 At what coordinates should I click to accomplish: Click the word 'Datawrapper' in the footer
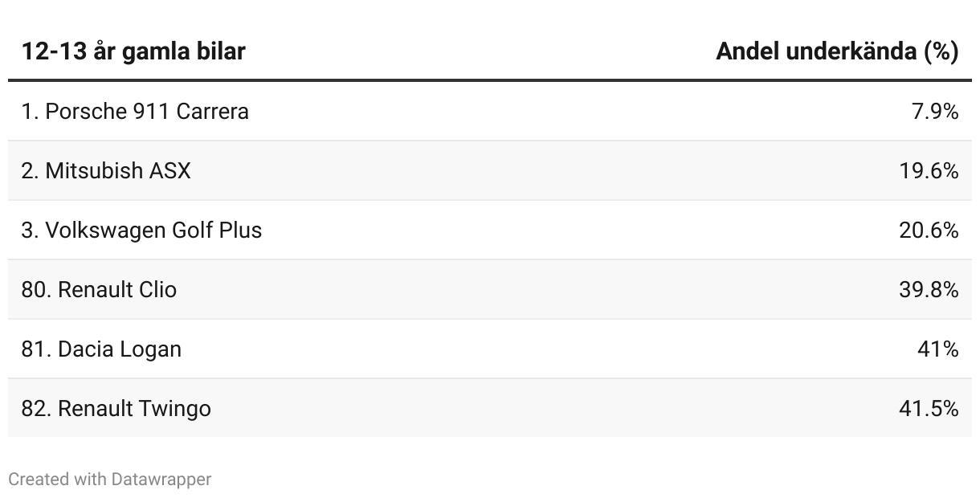pos(161,480)
